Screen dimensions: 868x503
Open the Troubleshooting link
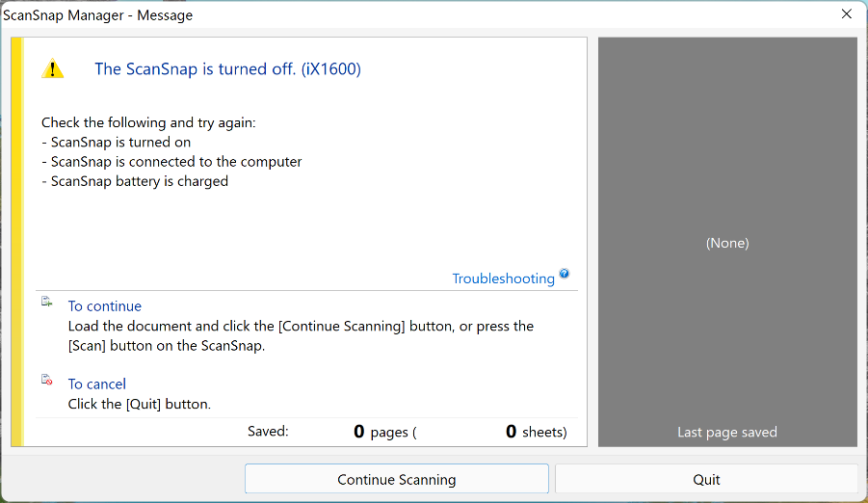(x=503, y=278)
